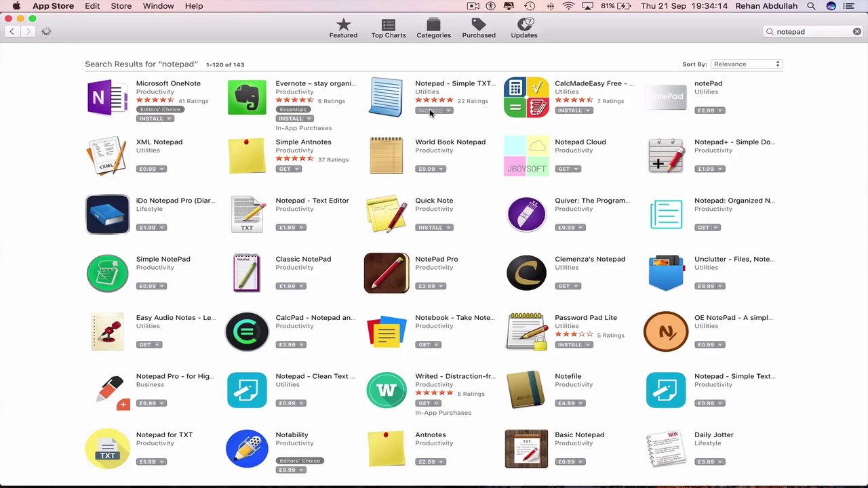Expand price dropdown for notePad £2.99
The width and height of the screenshot is (868, 488).
720,110
